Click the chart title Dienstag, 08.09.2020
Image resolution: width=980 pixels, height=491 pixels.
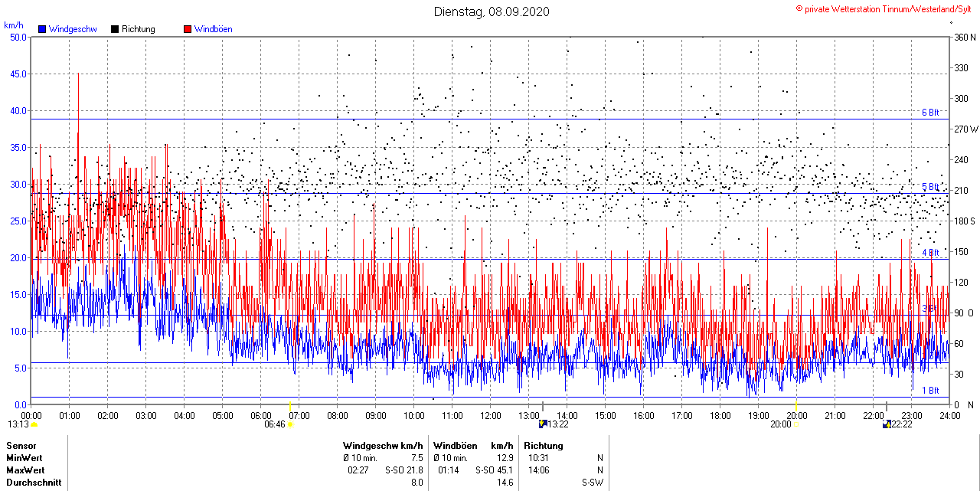point(492,11)
